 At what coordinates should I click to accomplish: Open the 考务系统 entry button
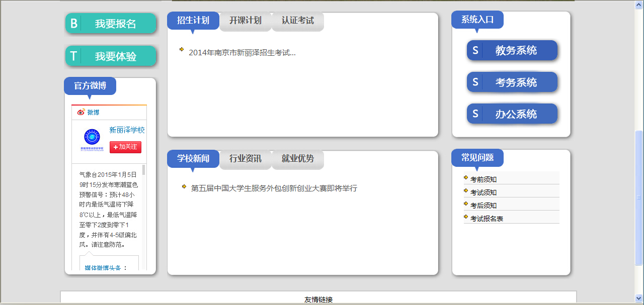pyautogui.click(x=512, y=82)
